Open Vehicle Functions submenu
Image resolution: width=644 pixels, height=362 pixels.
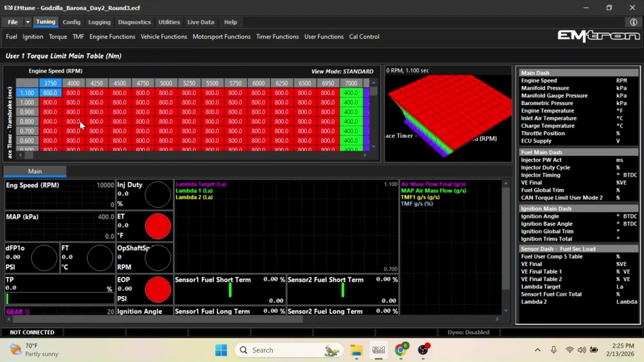click(164, 37)
